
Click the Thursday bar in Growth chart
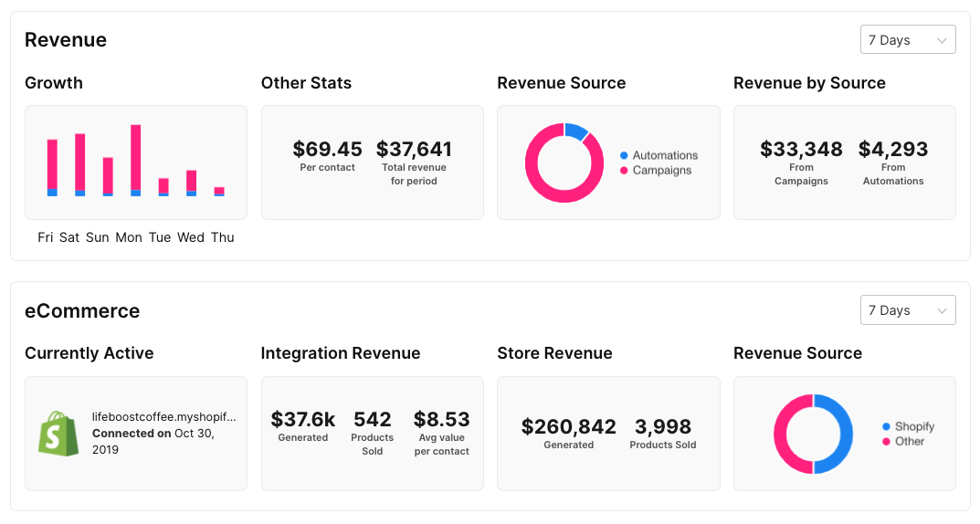pos(219,192)
